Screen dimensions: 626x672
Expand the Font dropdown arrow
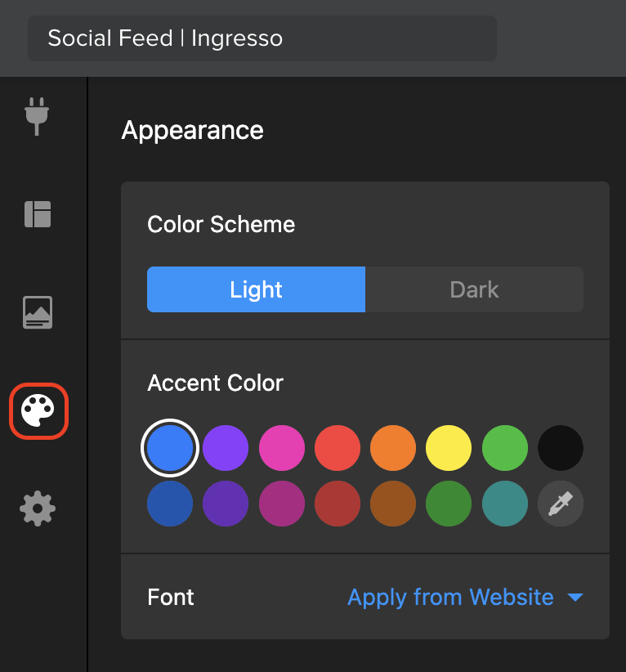575,597
